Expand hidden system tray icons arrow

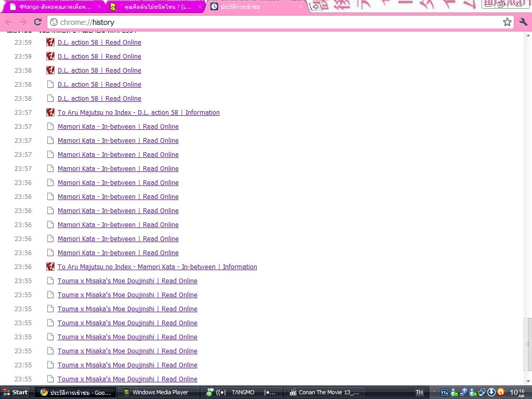click(x=434, y=393)
